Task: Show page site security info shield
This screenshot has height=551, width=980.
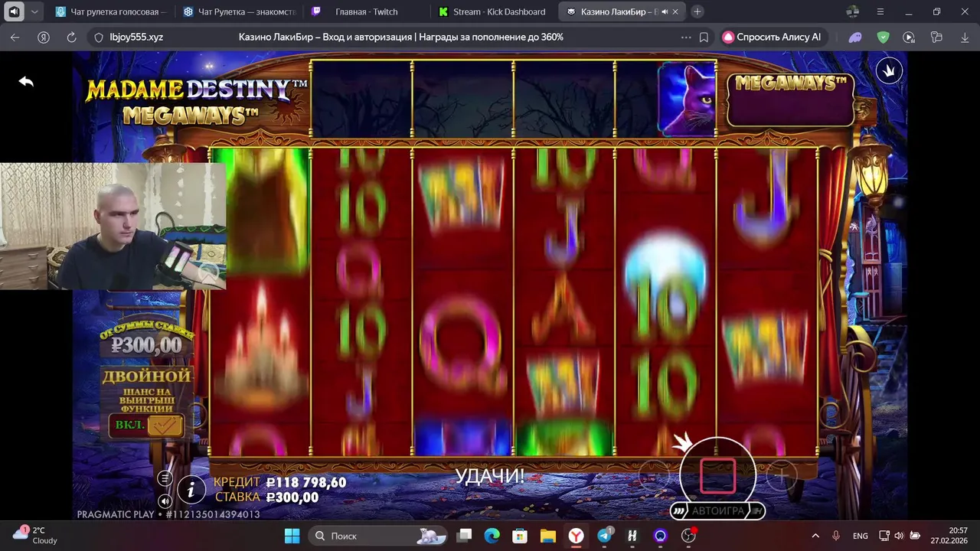Action: click(98, 37)
